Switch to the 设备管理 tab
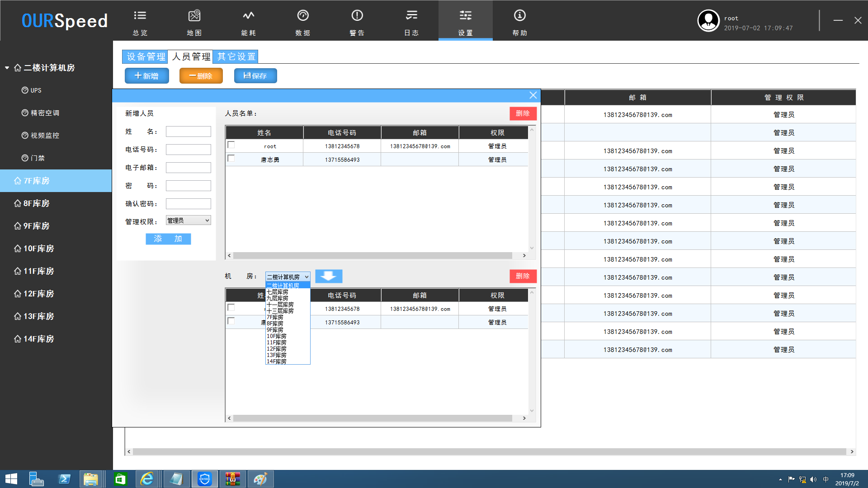The width and height of the screenshot is (868, 488). coord(146,56)
